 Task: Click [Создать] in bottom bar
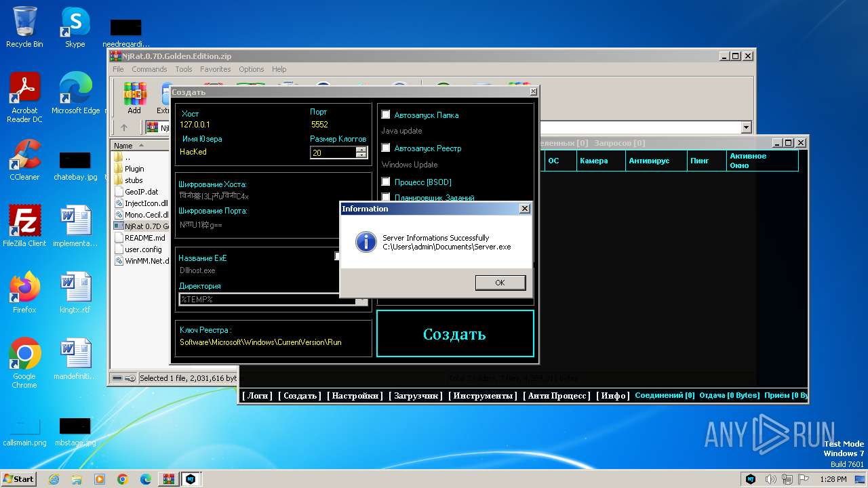tap(299, 396)
